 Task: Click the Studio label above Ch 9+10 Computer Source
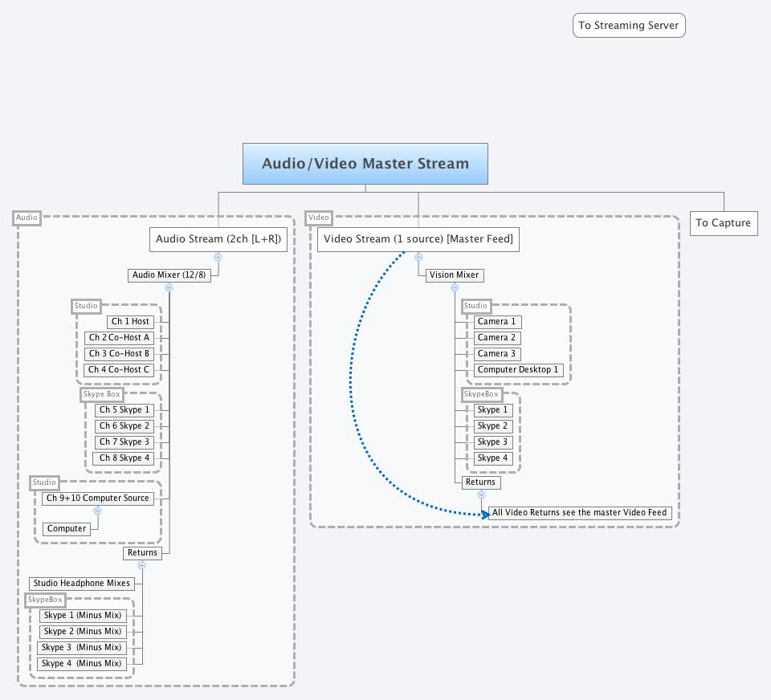point(44,482)
